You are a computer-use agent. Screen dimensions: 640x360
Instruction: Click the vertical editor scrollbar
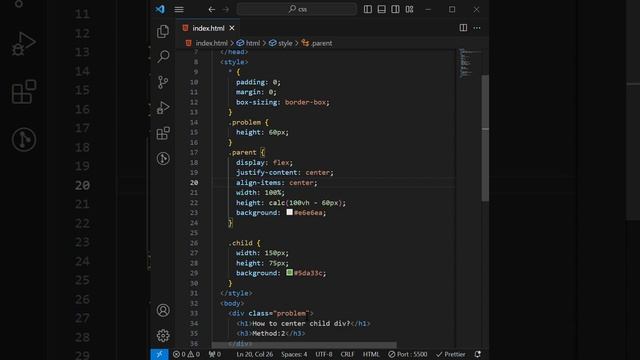(x=485, y=138)
